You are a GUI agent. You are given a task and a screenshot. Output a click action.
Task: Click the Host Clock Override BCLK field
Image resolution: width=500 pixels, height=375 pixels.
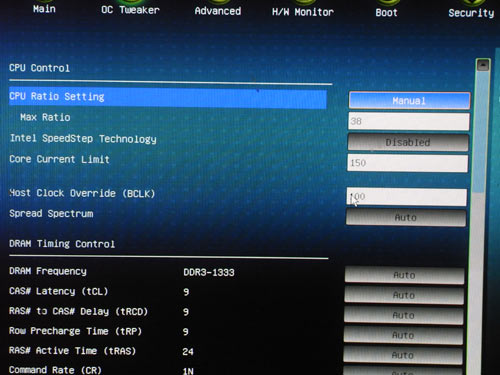coord(407,197)
